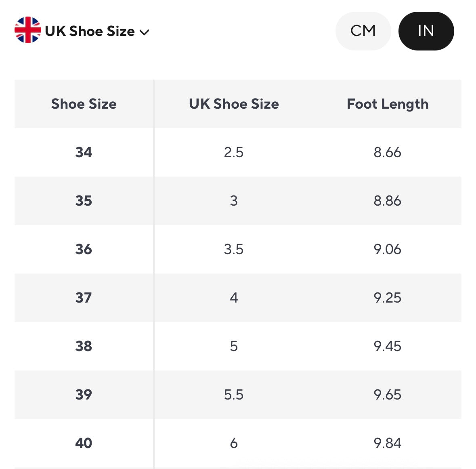Click foot length 8.66 value

387,152
